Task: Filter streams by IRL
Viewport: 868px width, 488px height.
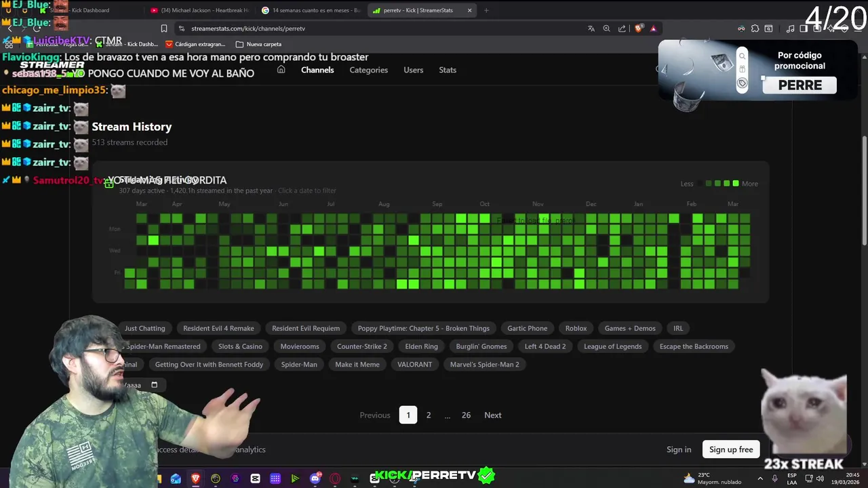Action: (678, 328)
